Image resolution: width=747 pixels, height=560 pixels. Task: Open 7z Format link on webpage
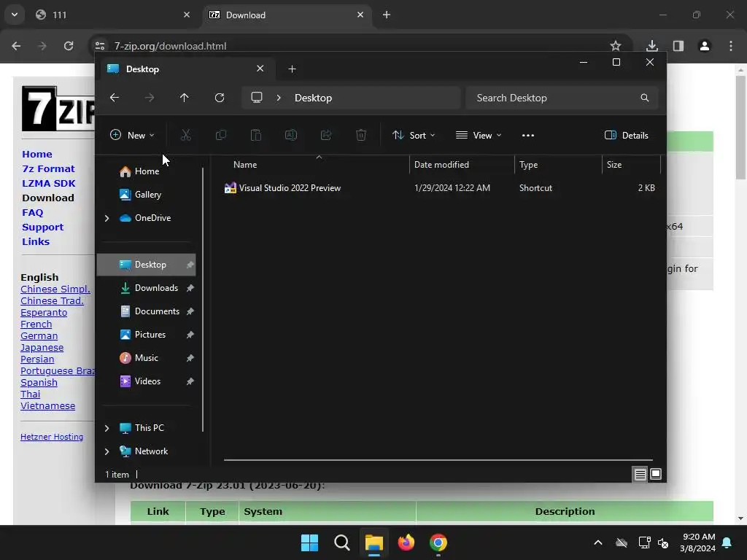pyautogui.click(x=48, y=168)
